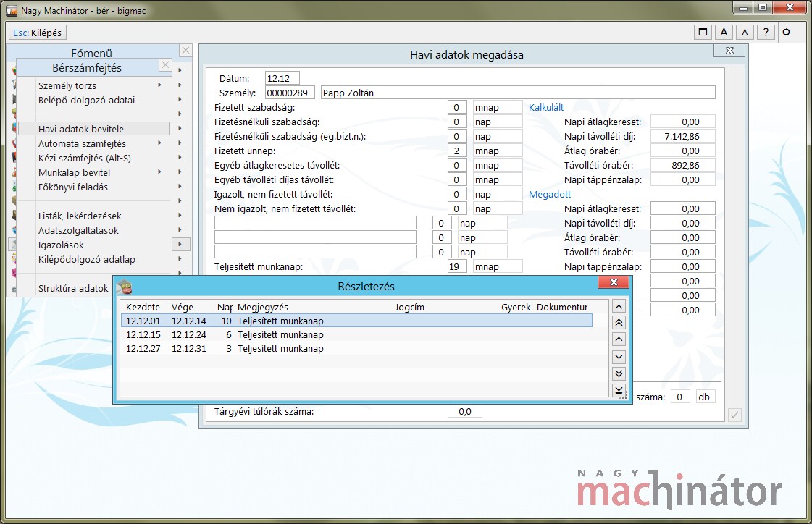The height and width of the screenshot is (524, 812).
Task: Click the name field Papp Zoltán
Action: click(518, 93)
